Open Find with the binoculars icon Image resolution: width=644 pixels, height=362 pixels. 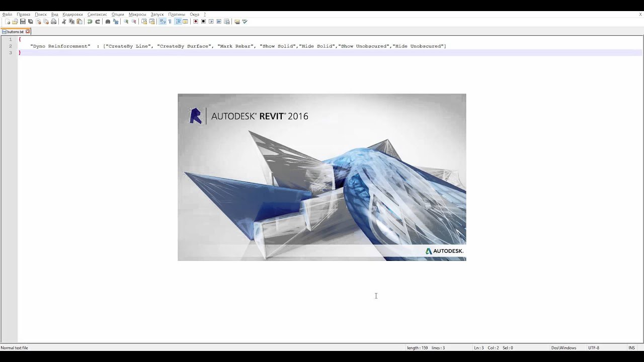point(108,22)
